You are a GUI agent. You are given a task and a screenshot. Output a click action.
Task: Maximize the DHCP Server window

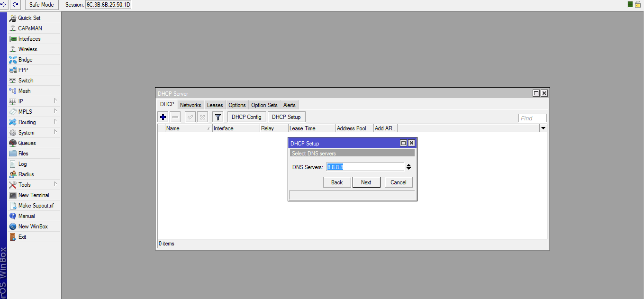coord(536,93)
